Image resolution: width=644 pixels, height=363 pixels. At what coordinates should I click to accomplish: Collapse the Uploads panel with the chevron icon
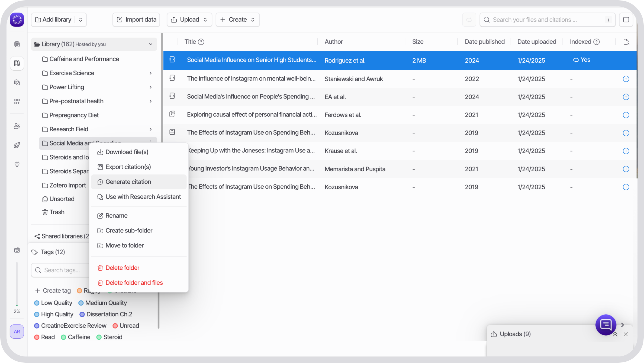[615, 334]
